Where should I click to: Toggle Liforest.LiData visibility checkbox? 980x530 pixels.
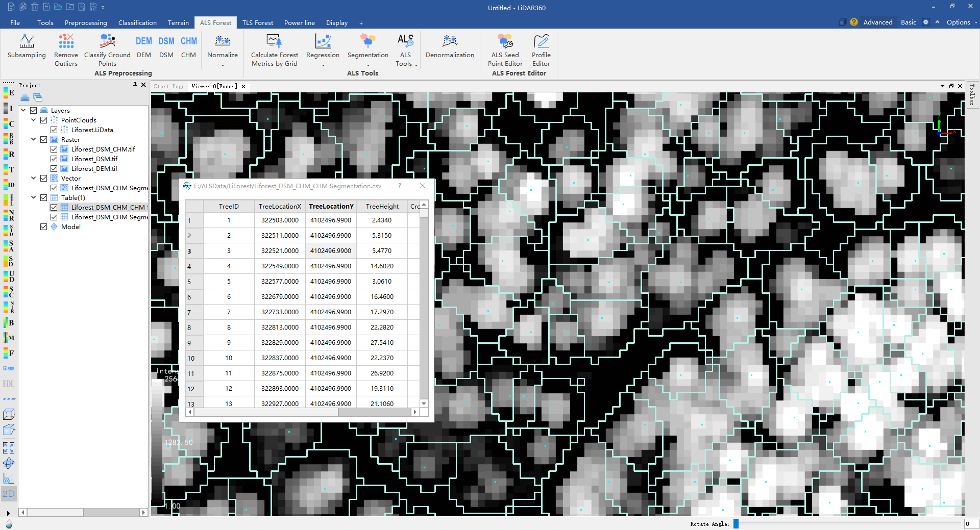54,130
